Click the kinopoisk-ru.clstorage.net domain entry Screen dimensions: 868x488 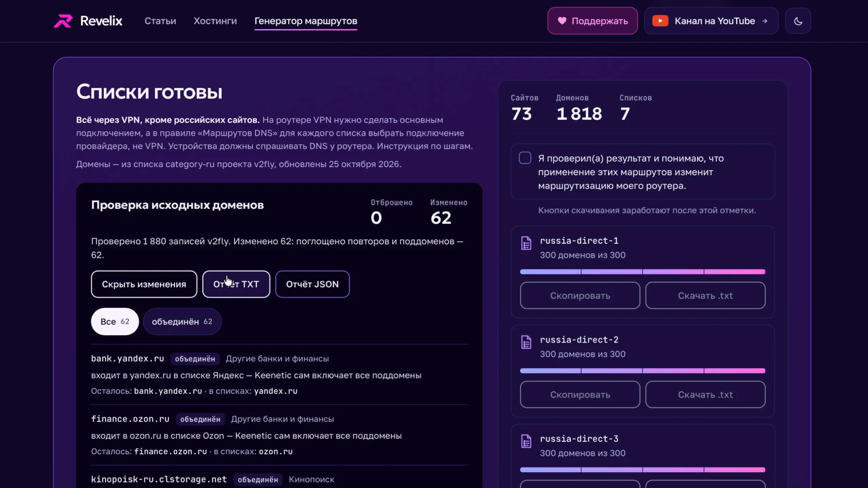pyautogui.click(x=159, y=480)
